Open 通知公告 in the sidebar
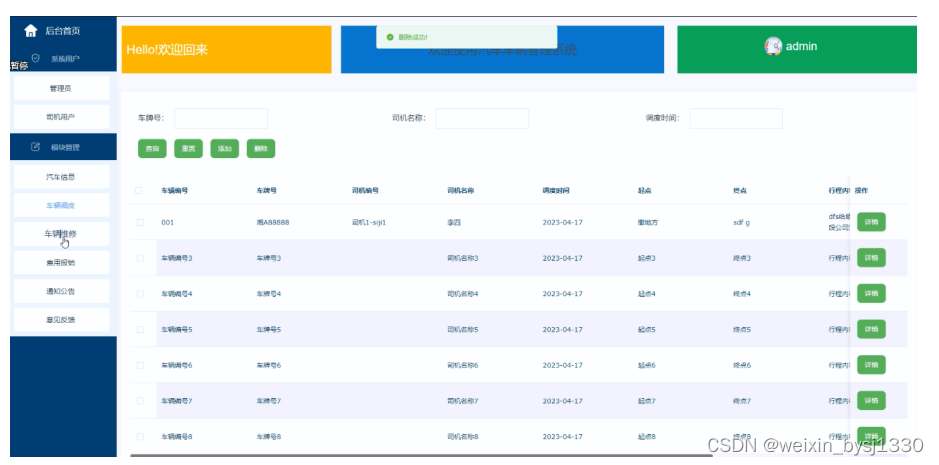The height and width of the screenshot is (465, 939). point(62,291)
